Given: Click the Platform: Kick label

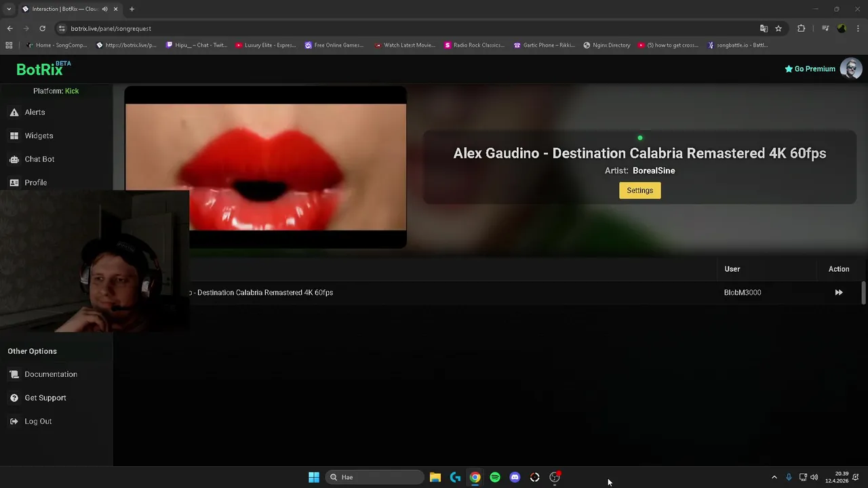Looking at the screenshot, I should (x=56, y=91).
